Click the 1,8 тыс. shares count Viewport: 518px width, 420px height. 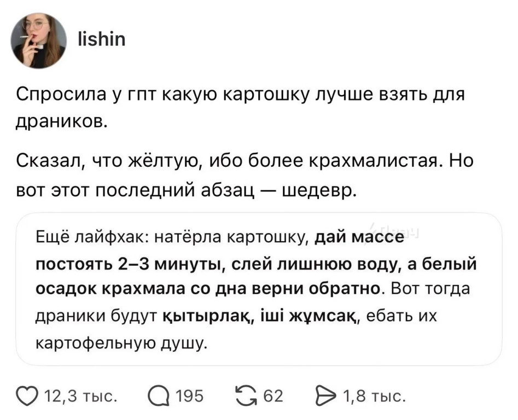(x=374, y=396)
